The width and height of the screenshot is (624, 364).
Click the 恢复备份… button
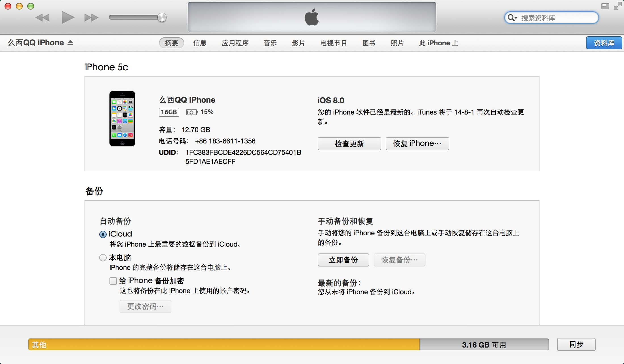[x=399, y=260]
